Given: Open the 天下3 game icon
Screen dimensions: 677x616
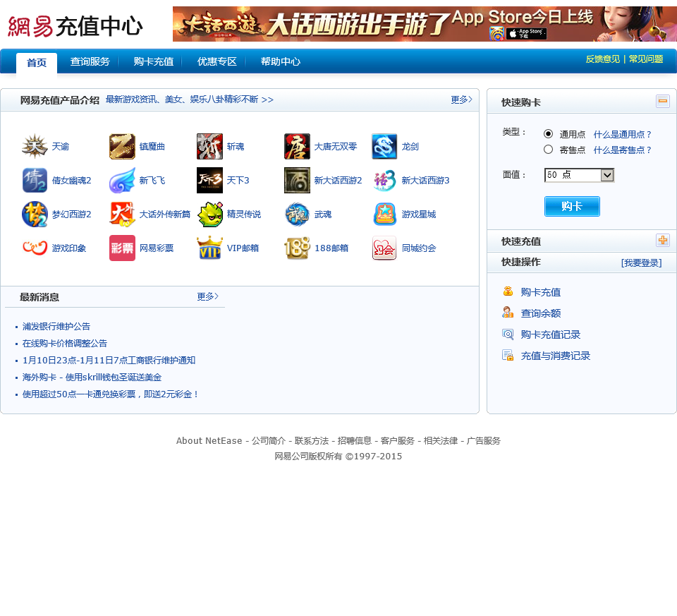Looking at the screenshot, I should [x=210, y=180].
